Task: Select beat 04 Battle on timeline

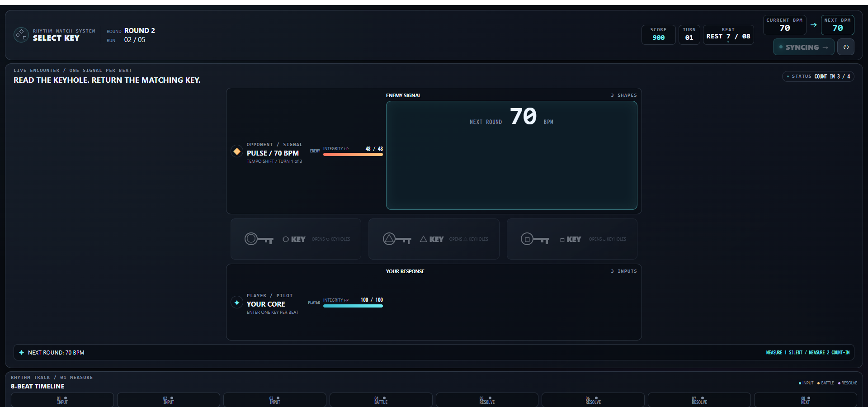Action: point(381,400)
